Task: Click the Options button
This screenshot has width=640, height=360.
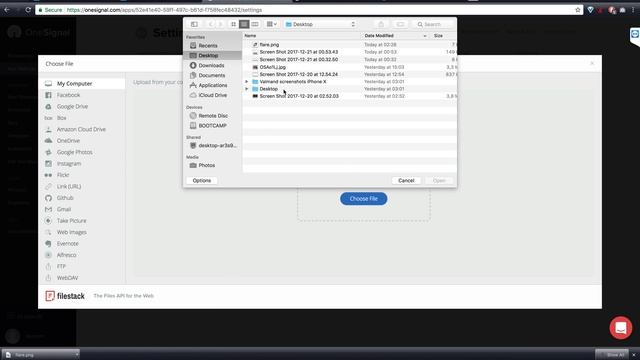Action: tap(202, 180)
